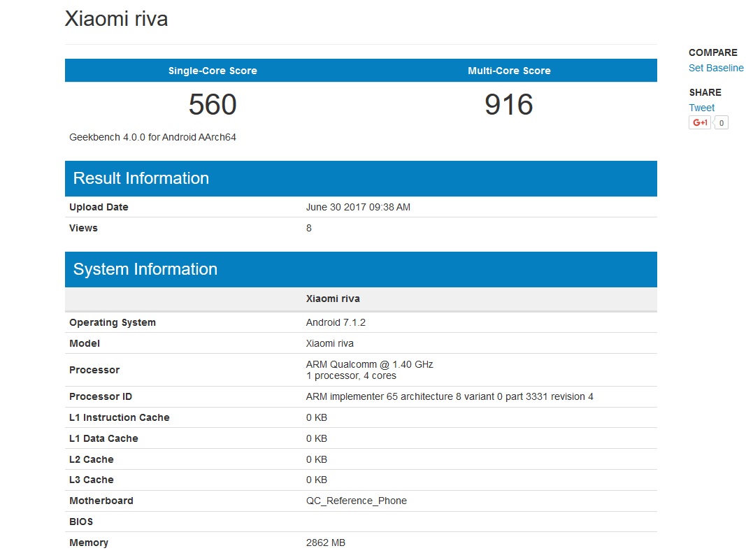Click the Processor ID label

101,397
